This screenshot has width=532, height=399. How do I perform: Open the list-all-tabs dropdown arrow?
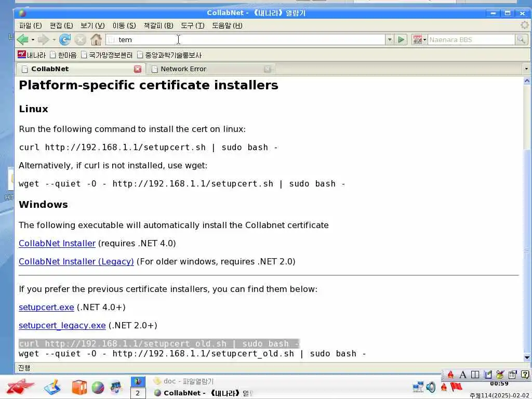click(x=526, y=69)
